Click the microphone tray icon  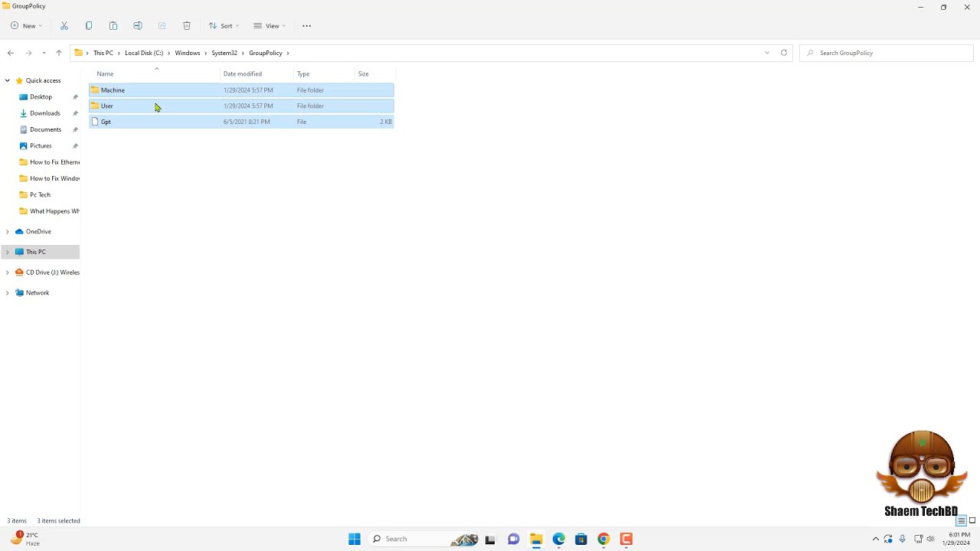903,539
